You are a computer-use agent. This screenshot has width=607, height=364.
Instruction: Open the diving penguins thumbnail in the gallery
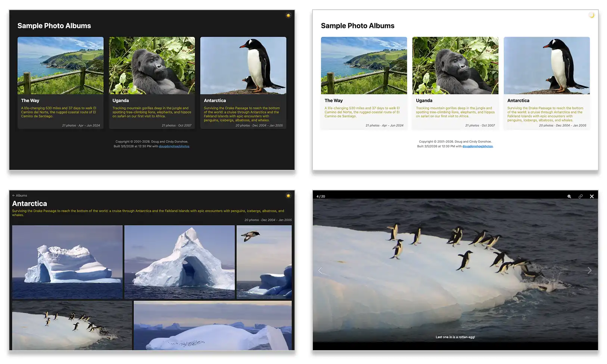pyautogui.click(x=72, y=325)
